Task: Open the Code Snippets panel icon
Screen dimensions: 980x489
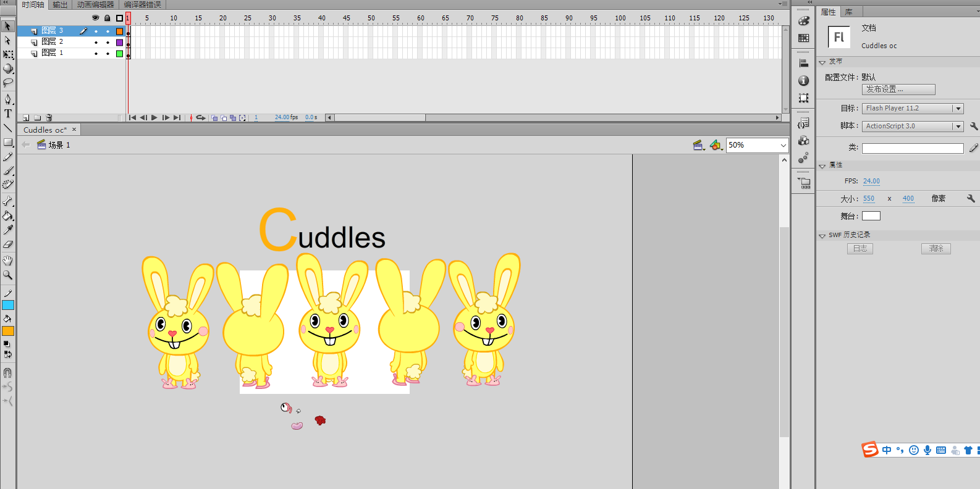Action: point(803,123)
